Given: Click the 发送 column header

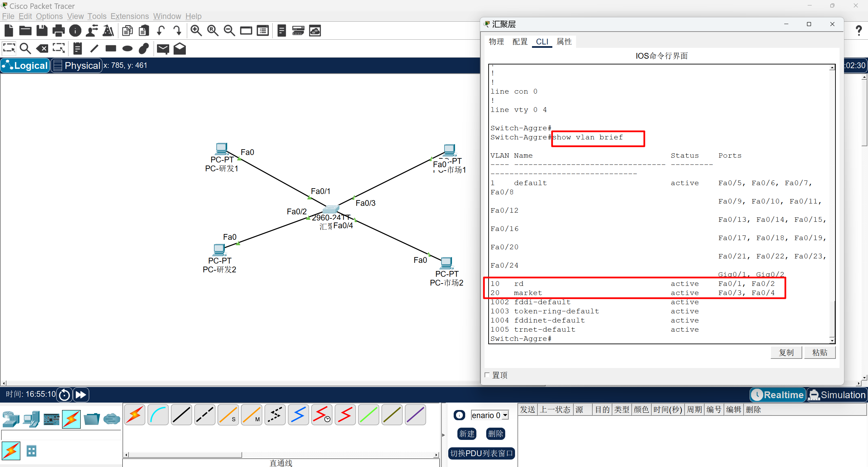Looking at the screenshot, I should [x=528, y=410].
